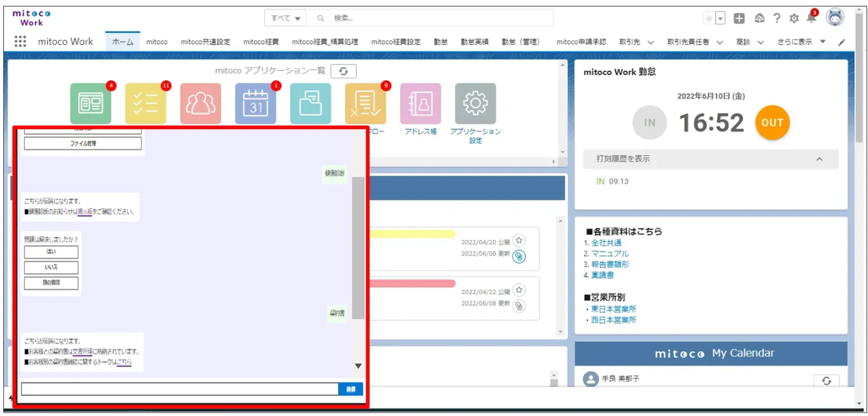Open the Trailhead guidance icon
868x416 pixels.
(x=759, y=18)
